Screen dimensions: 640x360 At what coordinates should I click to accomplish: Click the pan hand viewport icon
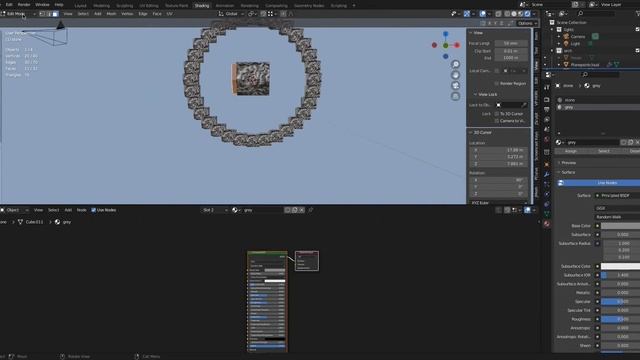456,75
